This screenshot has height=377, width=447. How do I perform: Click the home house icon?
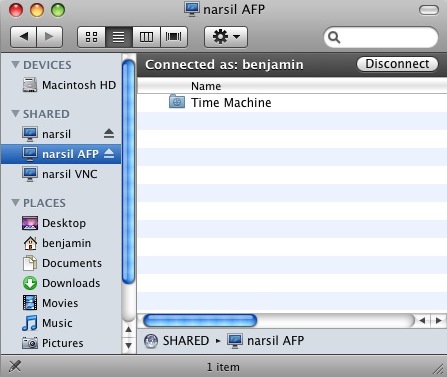click(x=30, y=243)
